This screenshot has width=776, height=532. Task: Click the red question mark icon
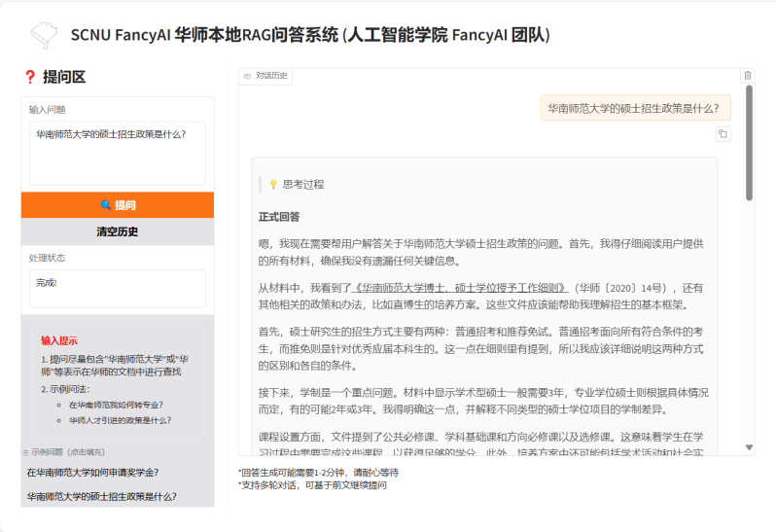[x=30, y=77]
